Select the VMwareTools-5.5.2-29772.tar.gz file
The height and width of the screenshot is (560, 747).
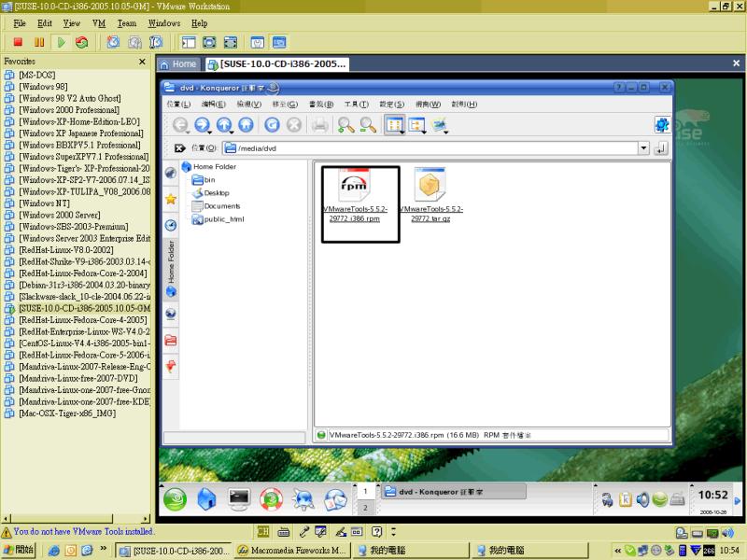click(x=430, y=195)
